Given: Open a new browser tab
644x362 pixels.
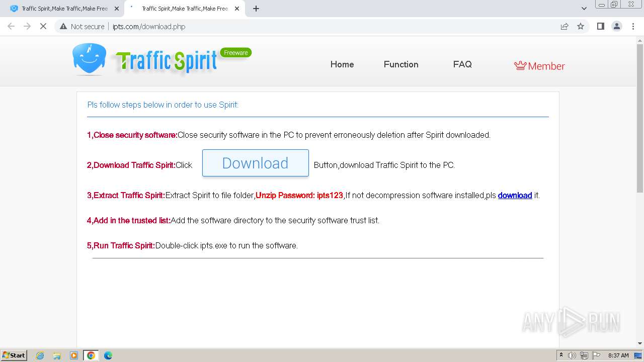Looking at the screenshot, I should pos(256,9).
